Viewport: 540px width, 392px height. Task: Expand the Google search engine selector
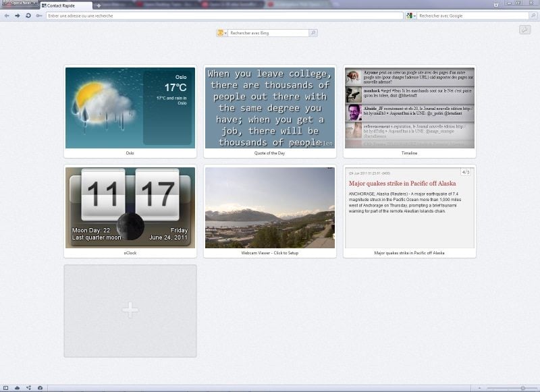[411, 16]
